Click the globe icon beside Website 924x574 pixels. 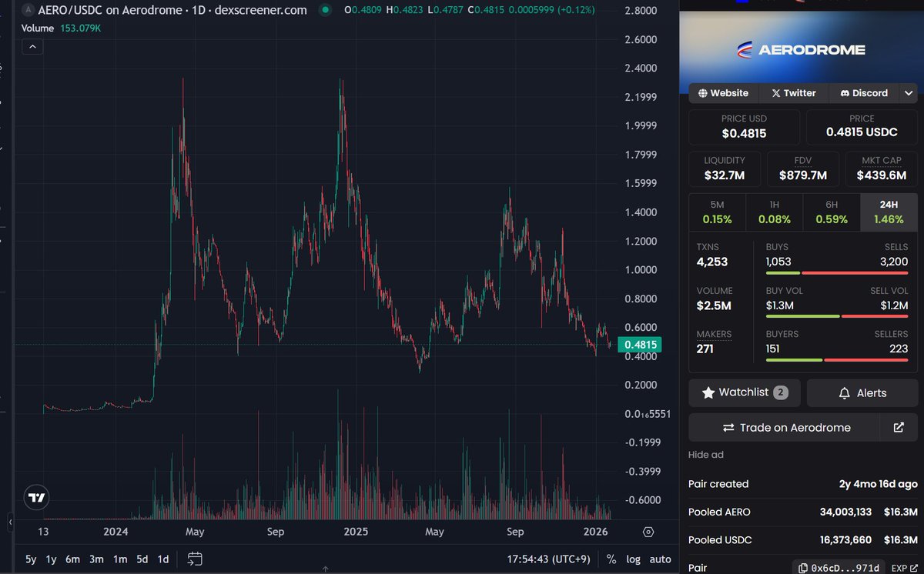coord(703,93)
